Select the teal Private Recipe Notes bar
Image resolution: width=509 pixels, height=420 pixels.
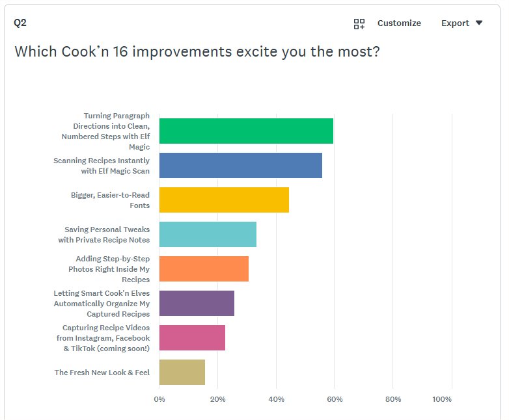point(208,234)
